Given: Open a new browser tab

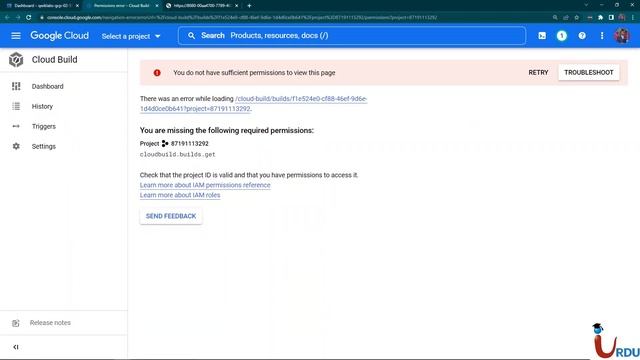Looking at the screenshot, I should pyautogui.click(x=249, y=6).
